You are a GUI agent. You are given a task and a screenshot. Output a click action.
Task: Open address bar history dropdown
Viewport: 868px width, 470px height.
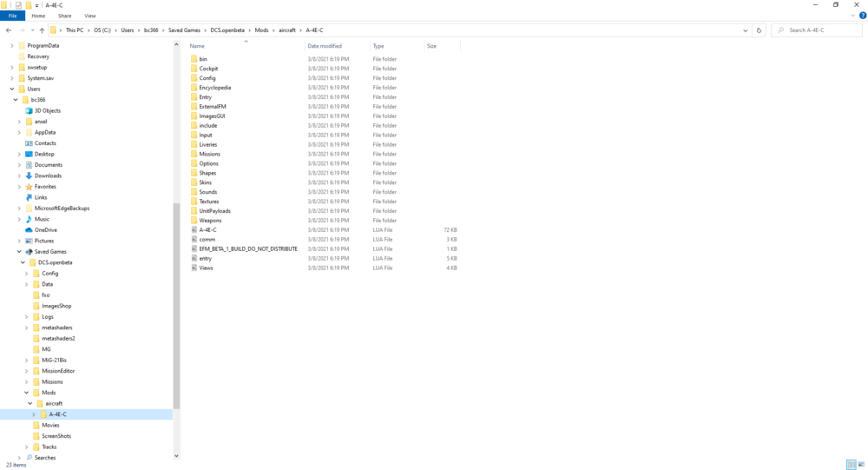(x=745, y=30)
